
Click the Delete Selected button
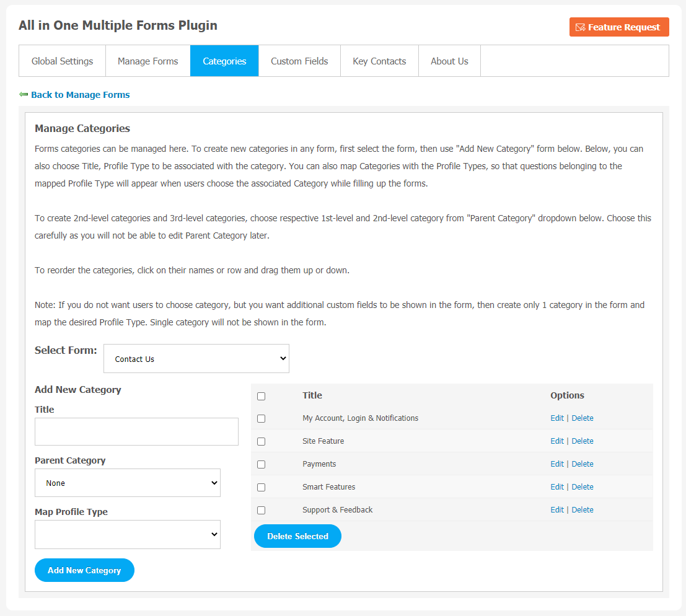click(x=297, y=536)
